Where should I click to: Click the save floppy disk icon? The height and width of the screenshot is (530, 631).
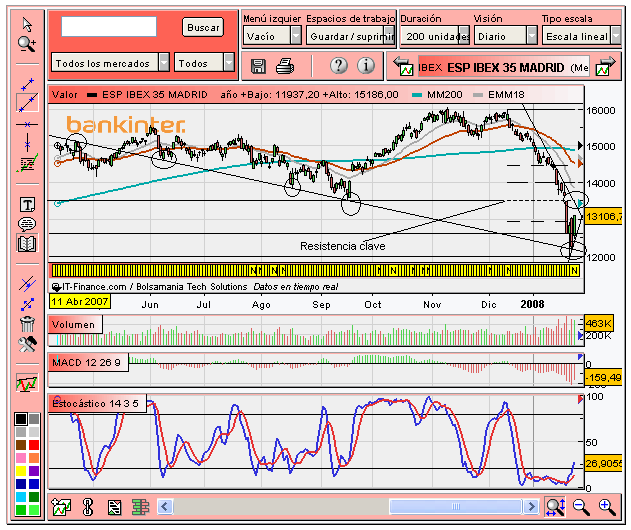(258, 66)
